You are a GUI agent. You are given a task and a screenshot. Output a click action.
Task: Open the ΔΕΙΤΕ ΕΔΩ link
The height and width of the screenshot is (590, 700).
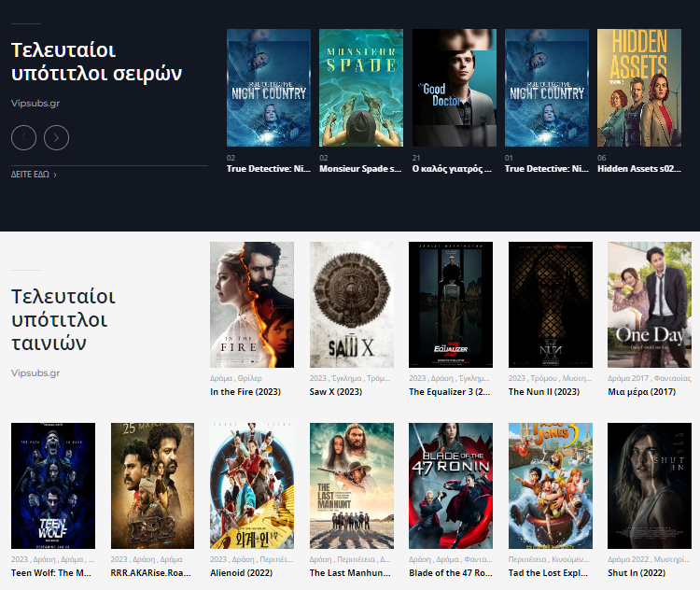click(x=34, y=175)
